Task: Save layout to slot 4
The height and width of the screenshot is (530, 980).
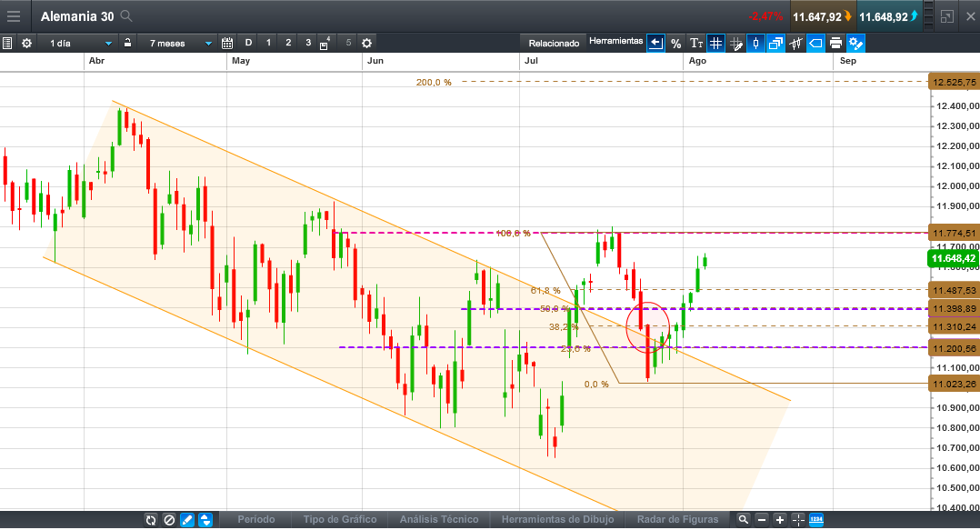Action: click(325, 43)
